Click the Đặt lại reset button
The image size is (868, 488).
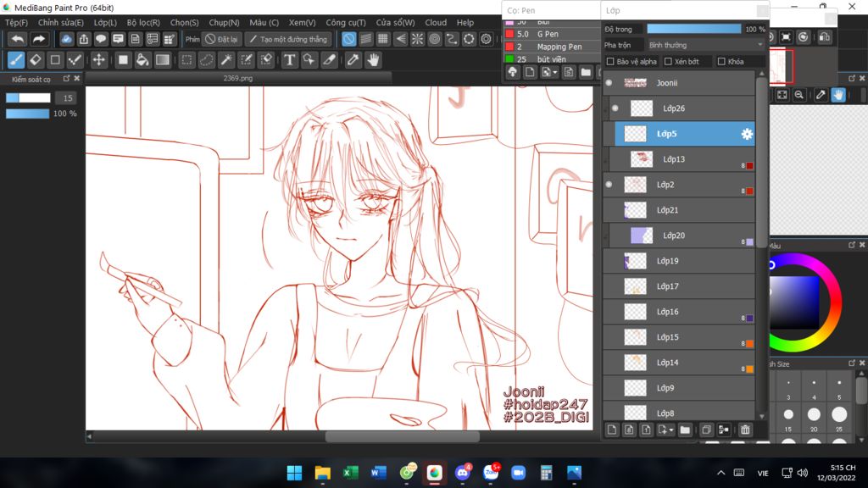tap(222, 39)
